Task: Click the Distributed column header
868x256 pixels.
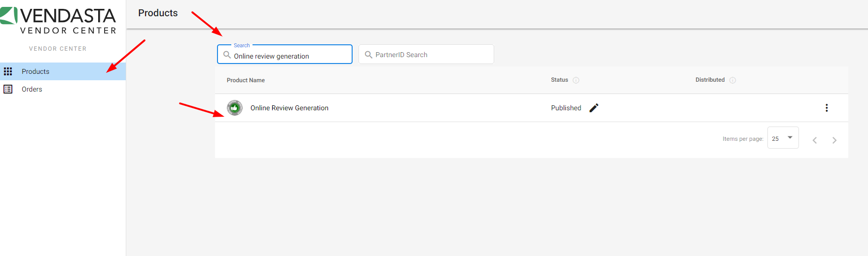Action: 710,80
